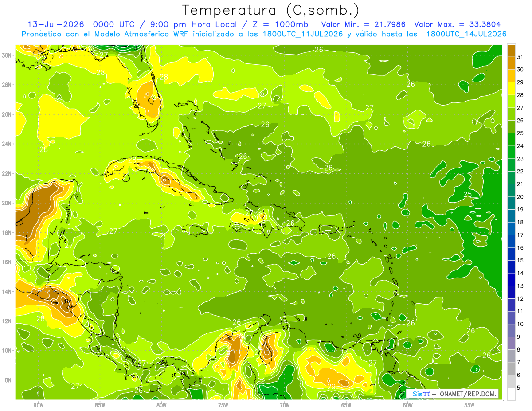Click the legend swatch between 8 and 9
532x411 pixels.
(511, 343)
